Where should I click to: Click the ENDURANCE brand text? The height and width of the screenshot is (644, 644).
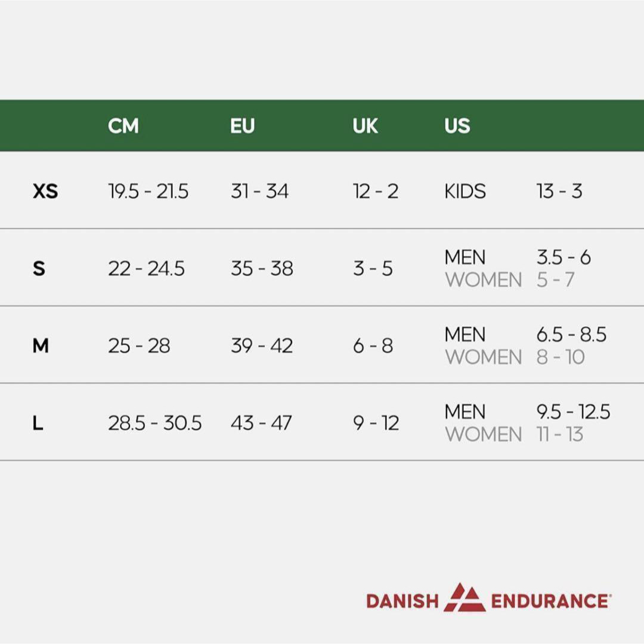pyautogui.click(x=551, y=601)
